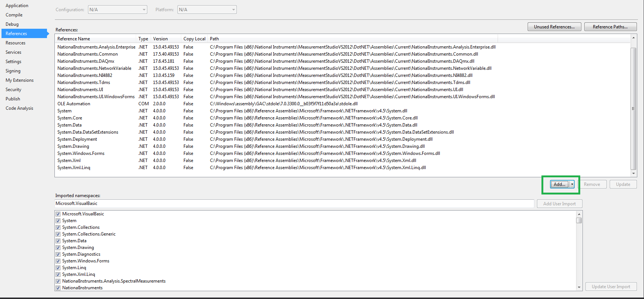Toggle System.Diagnostics namespace checkbox

[x=58, y=255]
